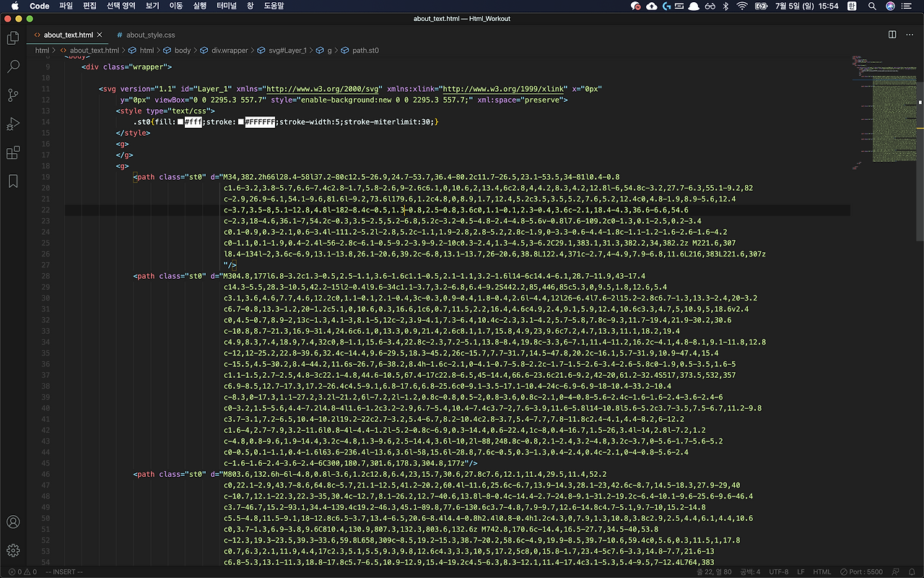Open macOS Spotlight search
Screen dimensions: 924x578
[872, 6]
